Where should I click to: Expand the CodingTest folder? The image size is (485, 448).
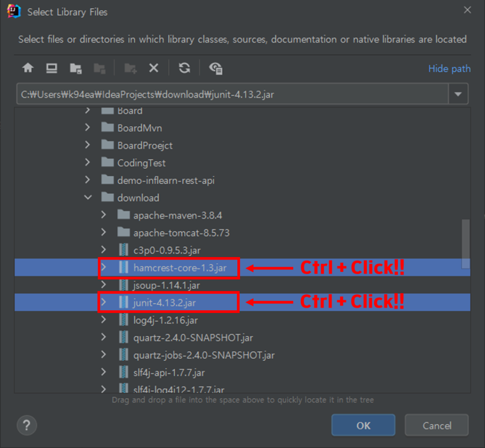coord(88,162)
